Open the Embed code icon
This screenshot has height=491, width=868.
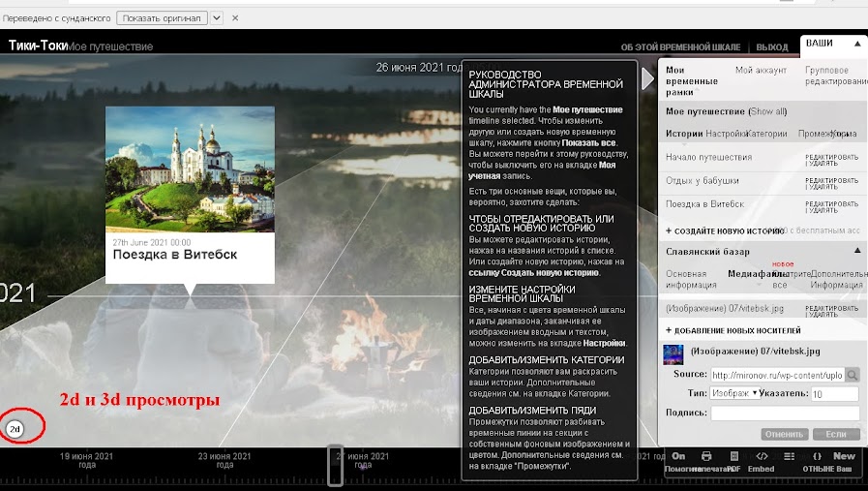(x=762, y=456)
